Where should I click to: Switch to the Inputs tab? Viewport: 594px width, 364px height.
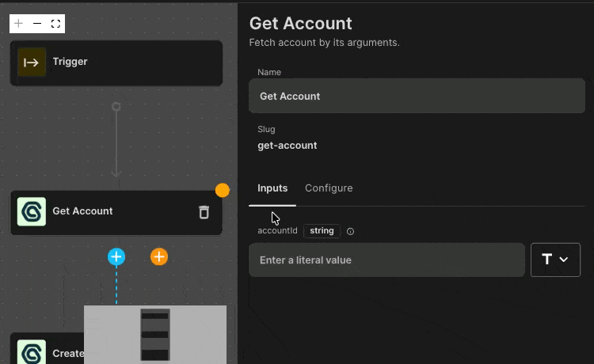(272, 188)
